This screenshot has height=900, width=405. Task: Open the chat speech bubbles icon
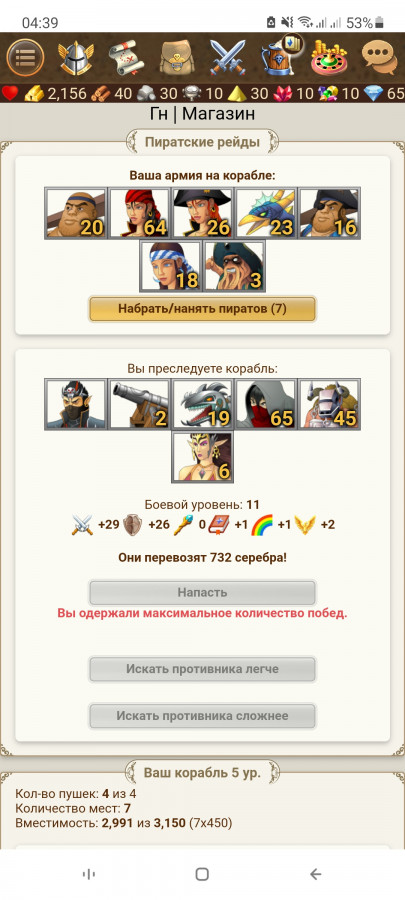click(x=380, y=57)
